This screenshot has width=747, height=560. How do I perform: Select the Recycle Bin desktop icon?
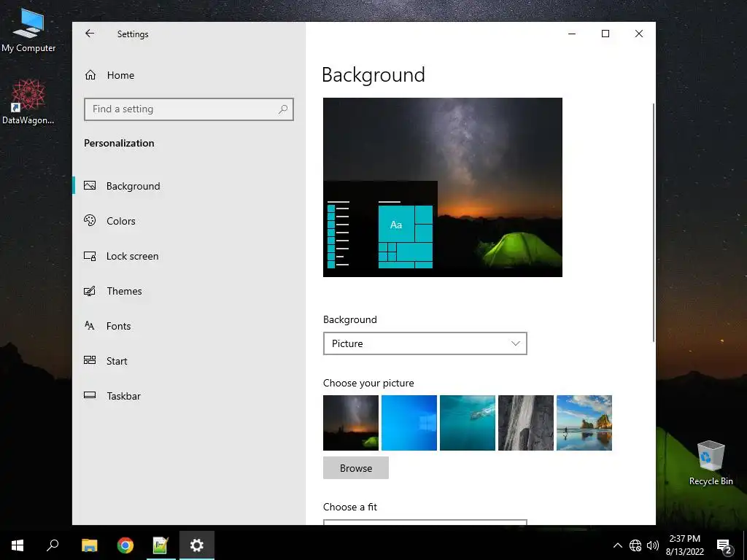(711, 463)
